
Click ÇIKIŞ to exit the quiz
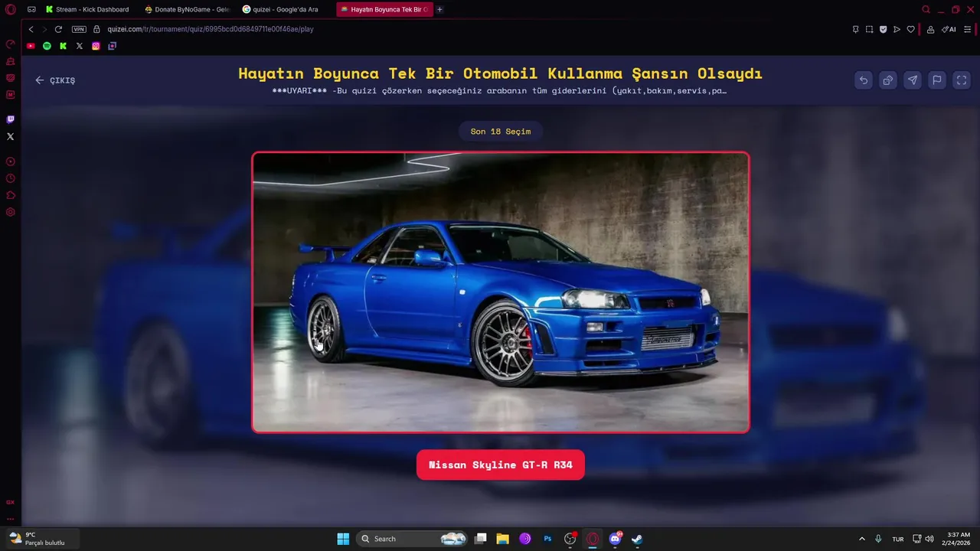(55, 80)
